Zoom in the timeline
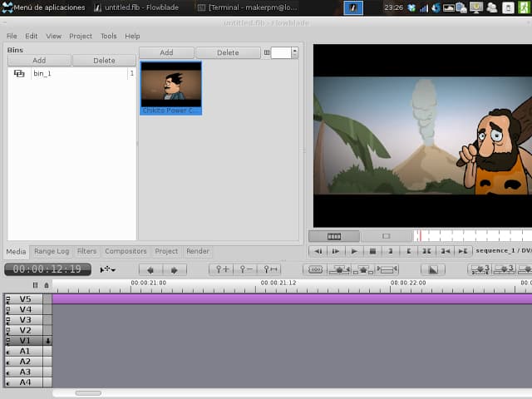The width and height of the screenshot is (532, 399). coord(221,269)
